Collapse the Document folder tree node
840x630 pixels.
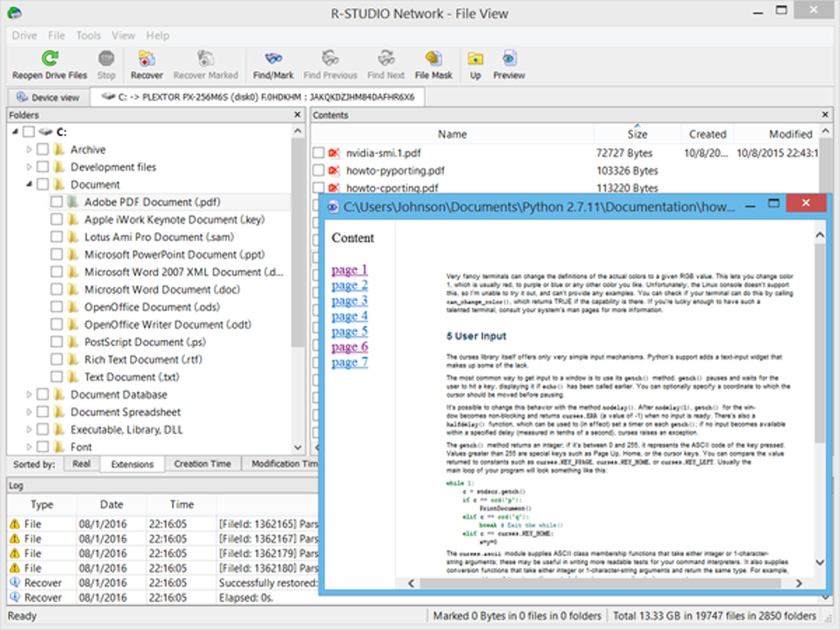coord(30,184)
